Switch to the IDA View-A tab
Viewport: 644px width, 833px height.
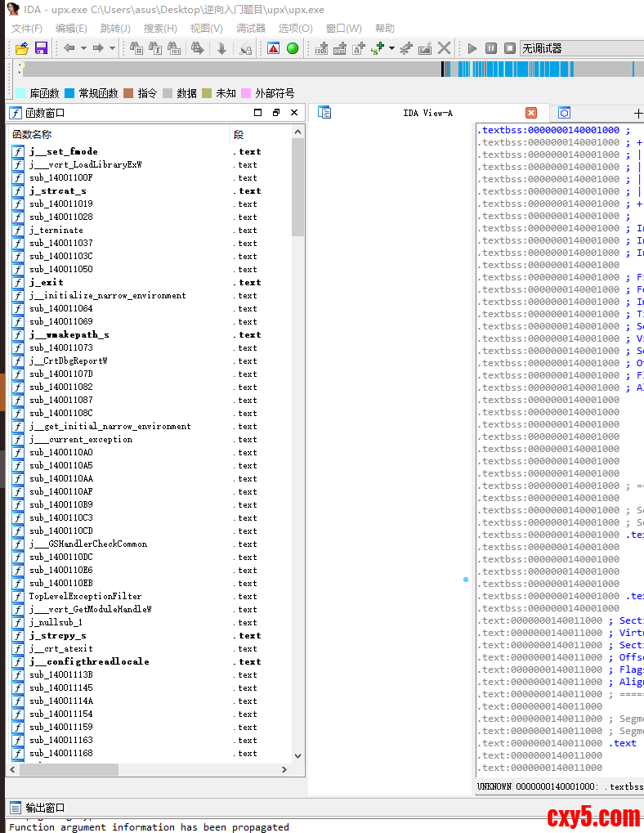coord(427,113)
